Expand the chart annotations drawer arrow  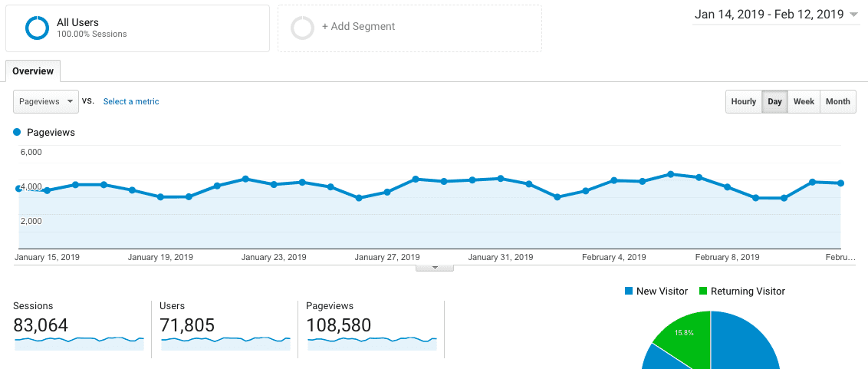point(435,268)
